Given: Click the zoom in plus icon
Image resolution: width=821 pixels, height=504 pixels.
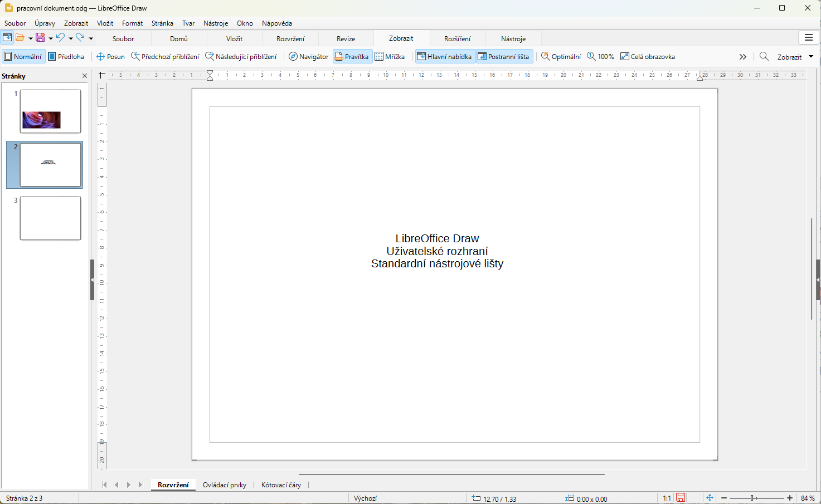Looking at the screenshot, I should point(790,498).
